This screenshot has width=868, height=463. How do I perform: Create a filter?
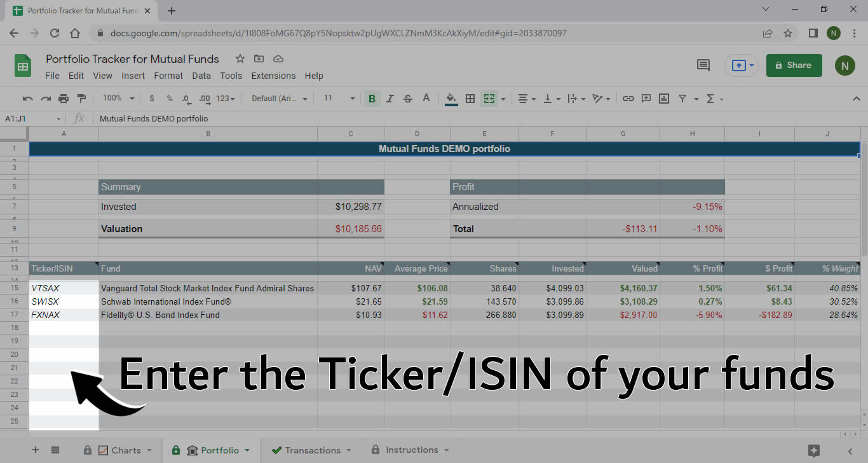(682, 99)
